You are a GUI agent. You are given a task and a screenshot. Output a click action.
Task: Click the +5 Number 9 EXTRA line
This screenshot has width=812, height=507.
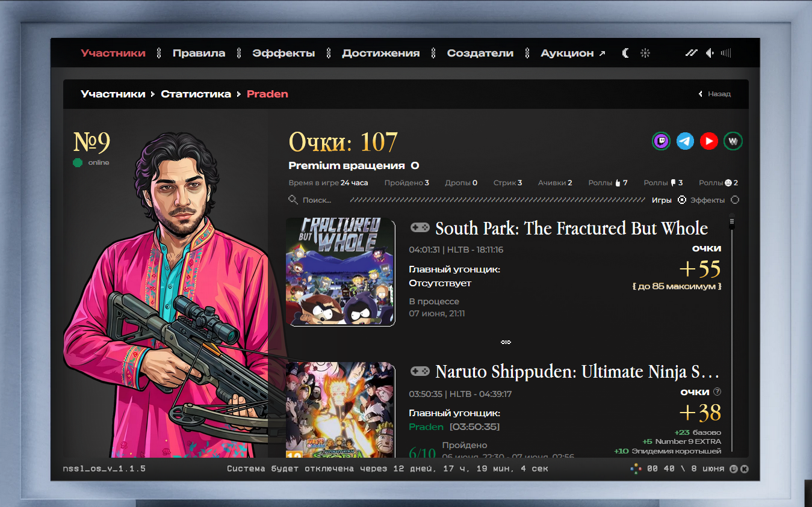click(681, 441)
